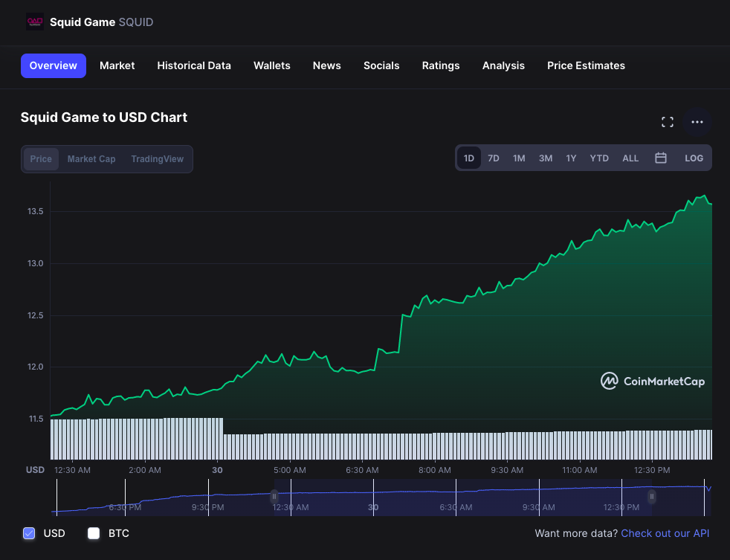Image resolution: width=730 pixels, height=560 pixels.
Task: Click the 2:00 AM x-axis label
Action: pyautogui.click(x=145, y=470)
